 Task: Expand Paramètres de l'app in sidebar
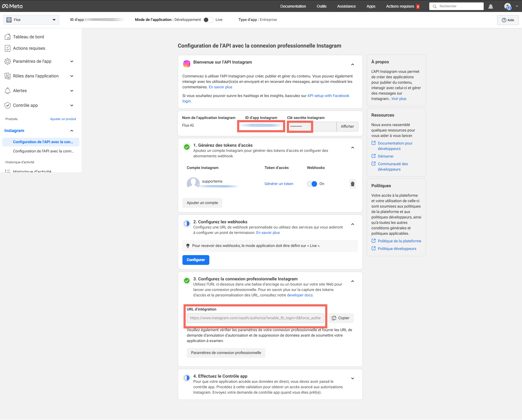coord(72,61)
